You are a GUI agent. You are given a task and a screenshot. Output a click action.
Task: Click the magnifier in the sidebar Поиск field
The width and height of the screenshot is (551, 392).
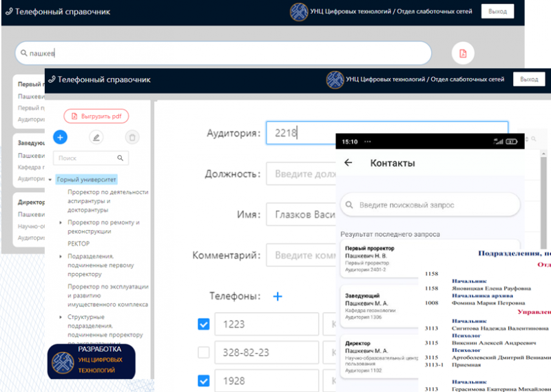[120, 158]
